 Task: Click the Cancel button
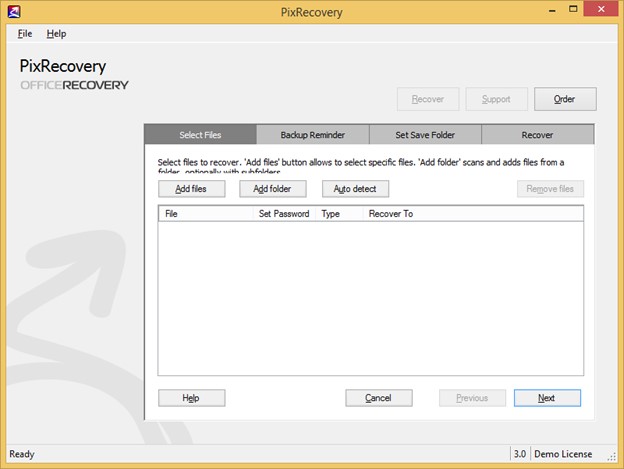coord(379,398)
